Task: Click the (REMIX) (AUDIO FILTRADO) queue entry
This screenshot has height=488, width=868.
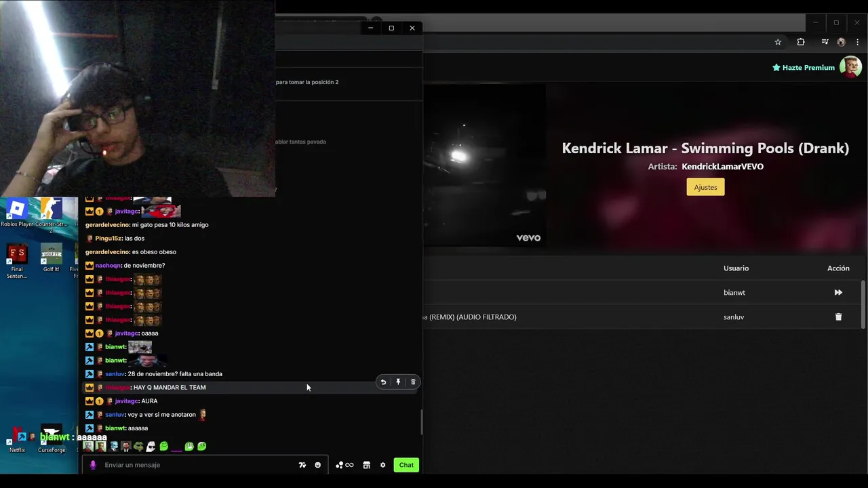Action: pos(470,317)
